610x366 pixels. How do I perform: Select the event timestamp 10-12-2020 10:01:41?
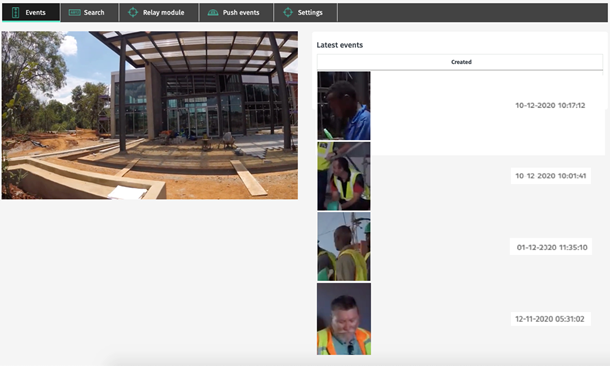click(x=550, y=176)
